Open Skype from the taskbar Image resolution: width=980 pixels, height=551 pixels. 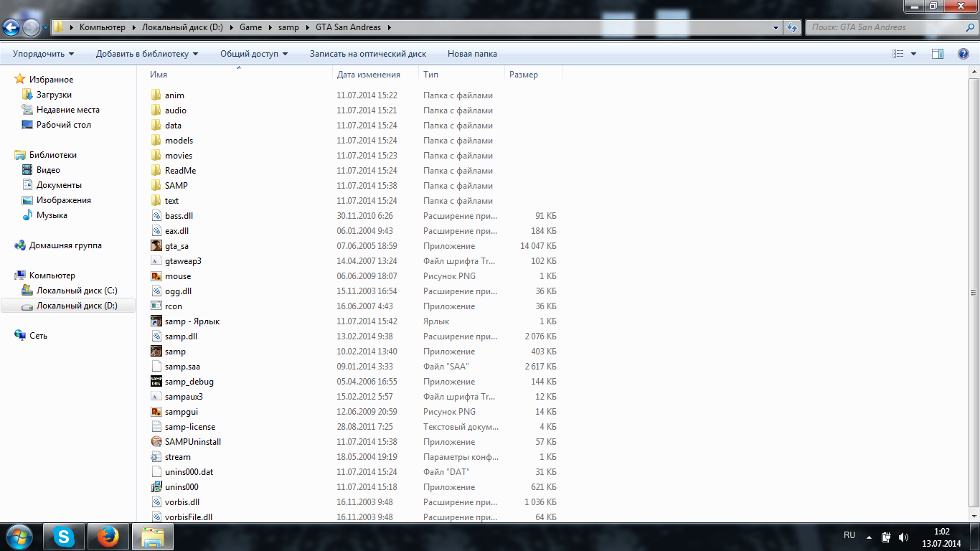pyautogui.click(x=65, y=537)
